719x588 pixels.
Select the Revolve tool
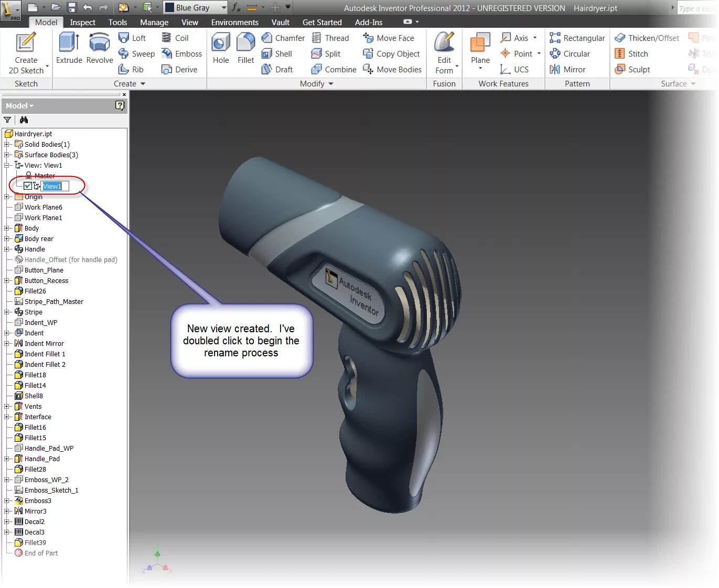(x=100, y=48)
